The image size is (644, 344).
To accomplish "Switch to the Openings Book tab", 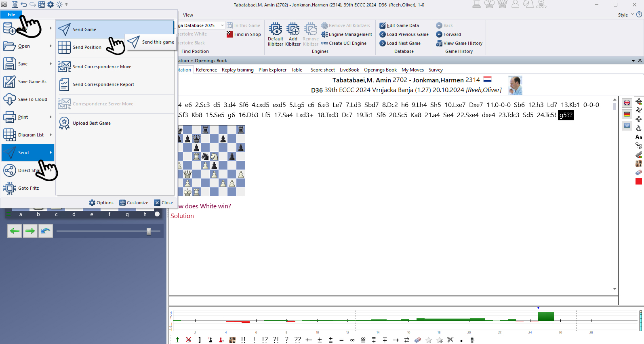I will (x=380, y=70).
